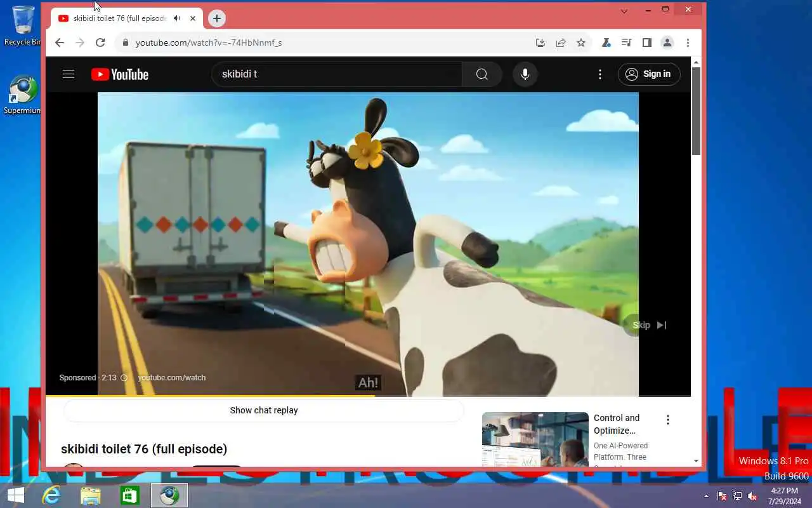Image resolution: width=812 pixels, height=508 pixels.
Task: Mute tab via the speaker icon
Action: coord(176,18)
